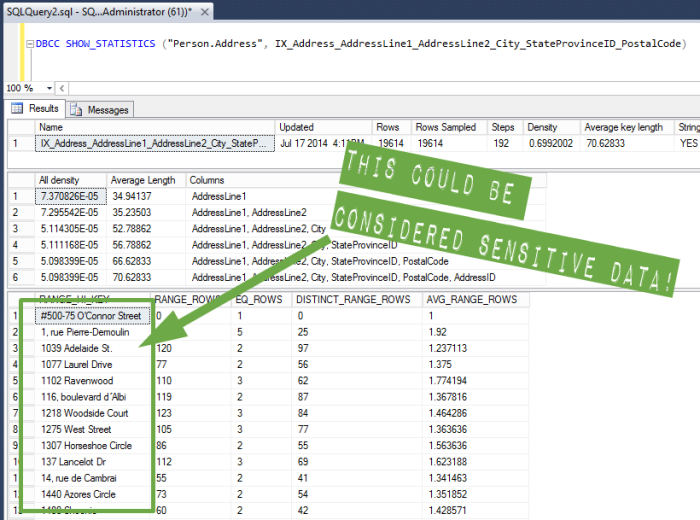Click the All density column header
Screen dimensions: 700x520
tap(71, 180)
